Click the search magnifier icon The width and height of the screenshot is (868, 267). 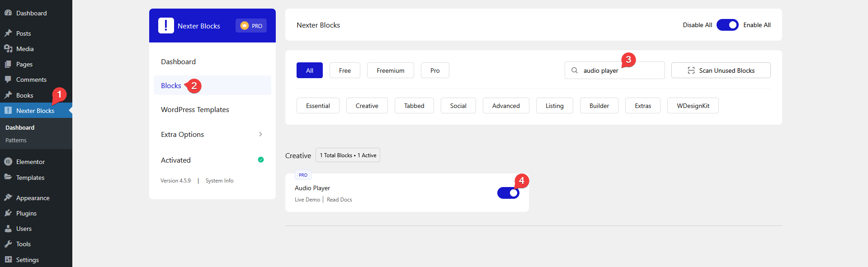point(575,70)
